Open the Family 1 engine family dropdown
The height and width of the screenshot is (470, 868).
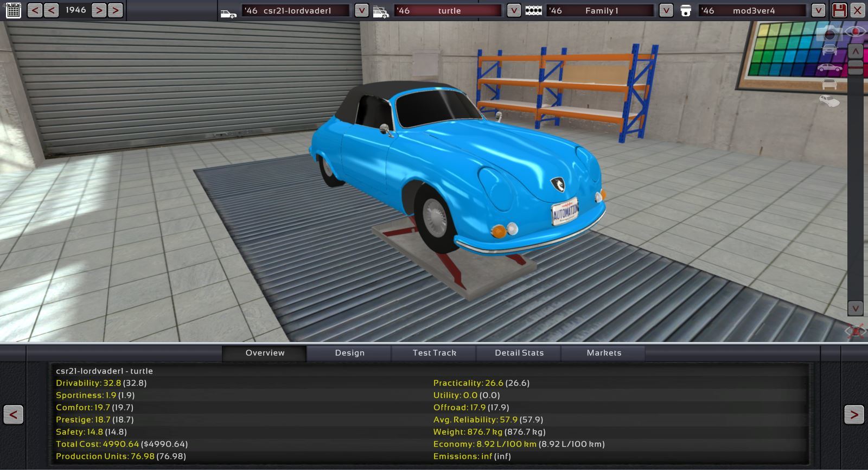(666, 10)
